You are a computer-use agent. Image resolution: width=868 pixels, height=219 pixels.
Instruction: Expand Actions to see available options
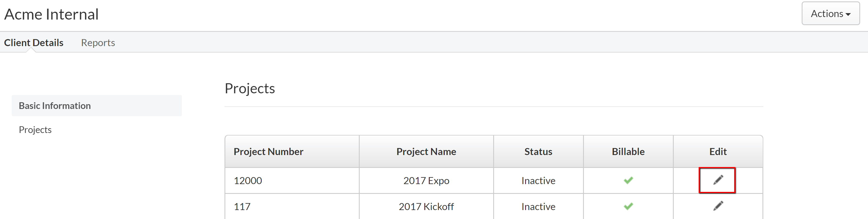tap(830, 14)
